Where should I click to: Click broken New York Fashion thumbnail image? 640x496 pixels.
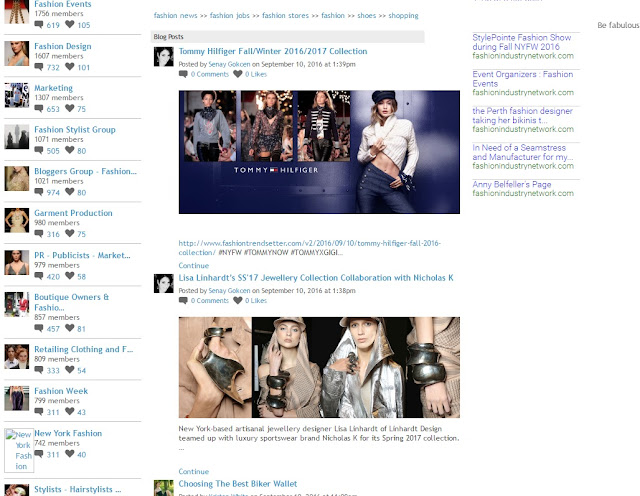tap(19, 450)
